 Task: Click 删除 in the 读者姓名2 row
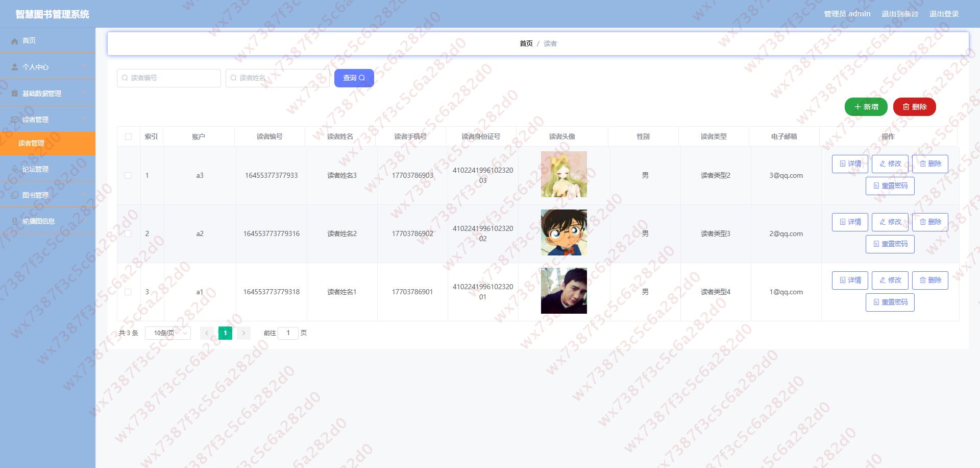[x=930, y=222]
